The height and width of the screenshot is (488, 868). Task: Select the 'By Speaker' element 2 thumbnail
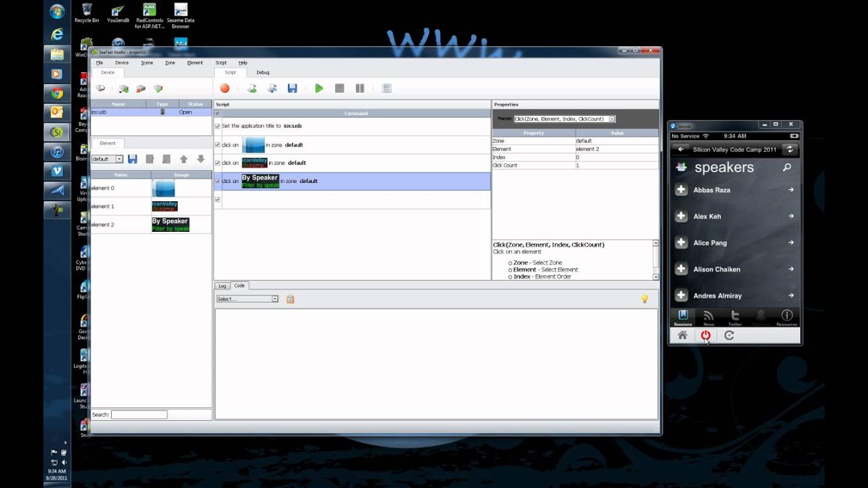click(170, 224)
